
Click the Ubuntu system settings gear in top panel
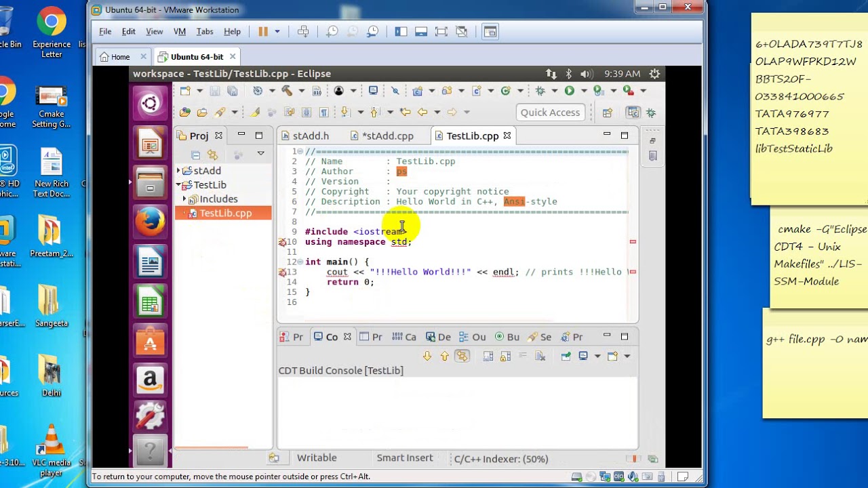(x=654, y=73)
